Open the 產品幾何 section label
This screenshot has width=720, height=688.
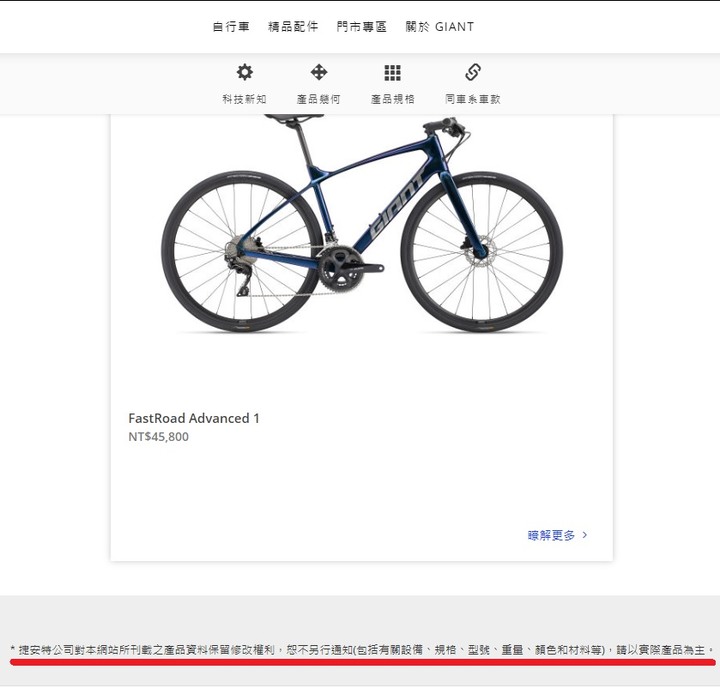tap(319, 99)
